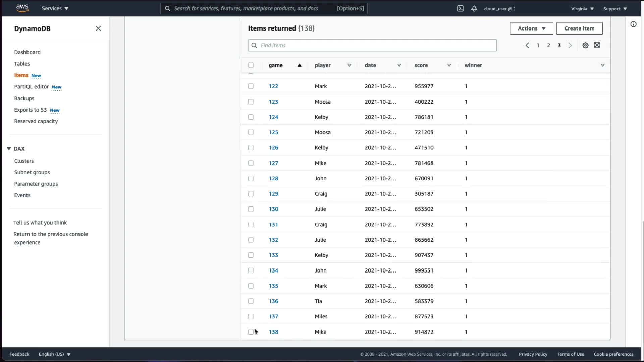Tick the checkbox for game 127

pyautogui.click(x=251, y=163)
